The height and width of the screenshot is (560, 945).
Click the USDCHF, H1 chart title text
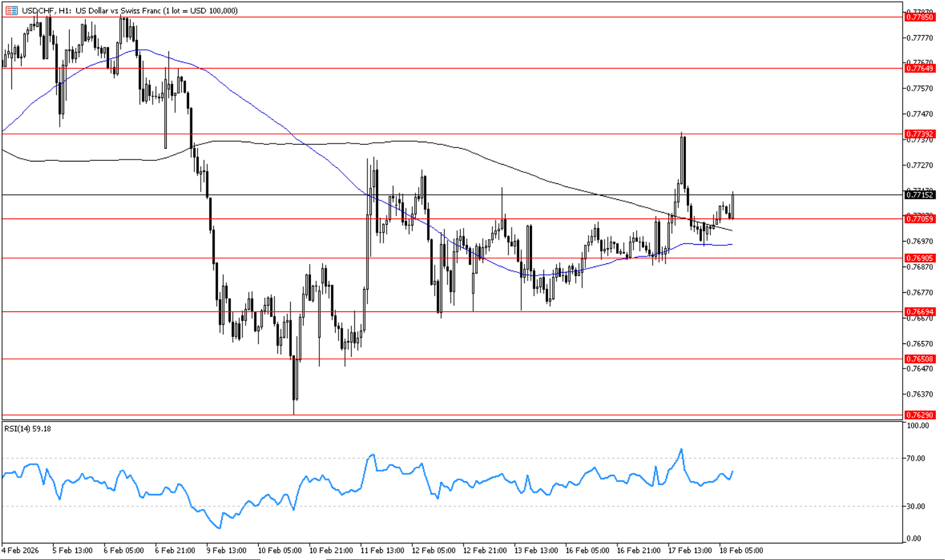[130, 10]
